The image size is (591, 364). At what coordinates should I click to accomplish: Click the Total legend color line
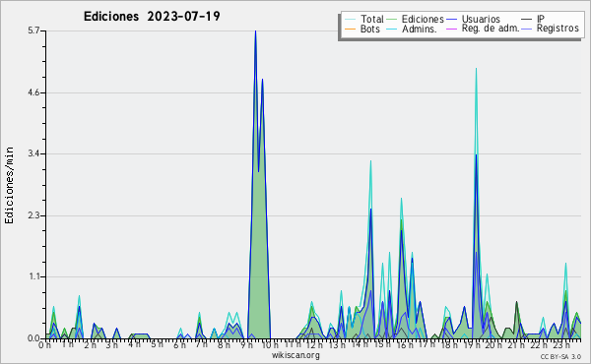[x=350, y=20]
